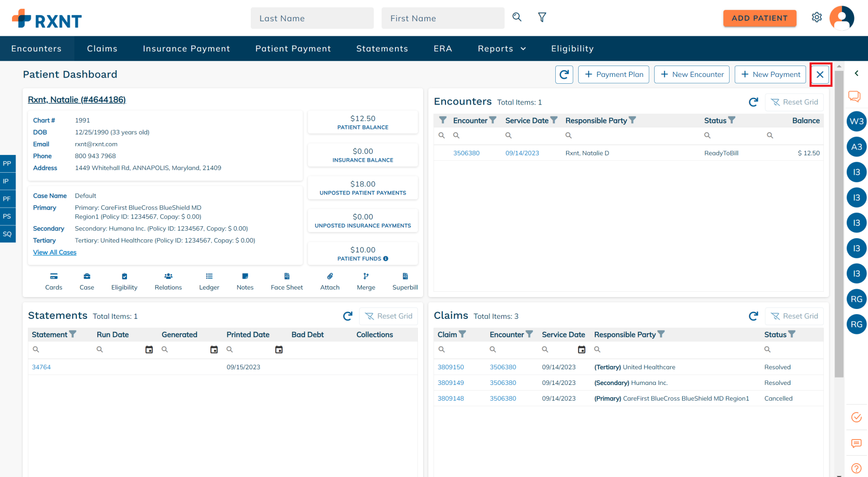Screen dimensions: 868x477
Task: Navigate to Insurance Payment
Action: pyautogui.click(x=186, y=48)
